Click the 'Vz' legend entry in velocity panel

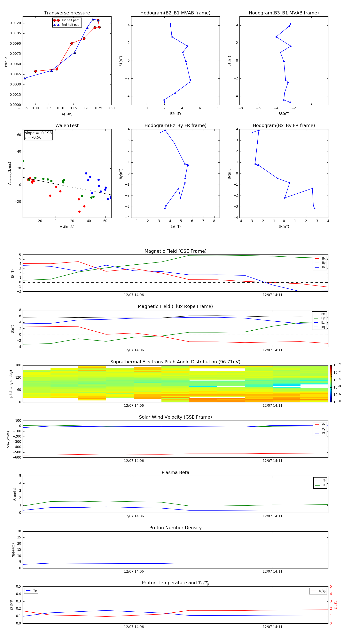[320, 433]
